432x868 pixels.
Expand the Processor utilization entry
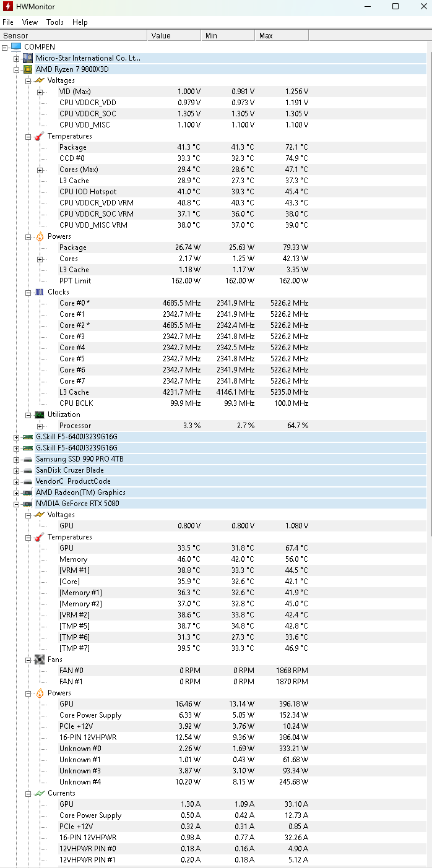pyautogui.click(x=40, y=426)
